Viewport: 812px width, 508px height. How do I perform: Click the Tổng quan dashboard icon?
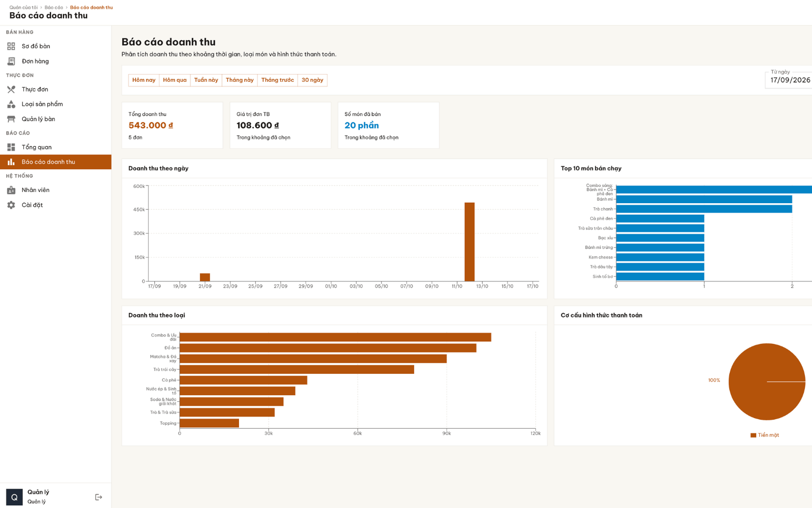pyautogui.click(x=11, y=147)
